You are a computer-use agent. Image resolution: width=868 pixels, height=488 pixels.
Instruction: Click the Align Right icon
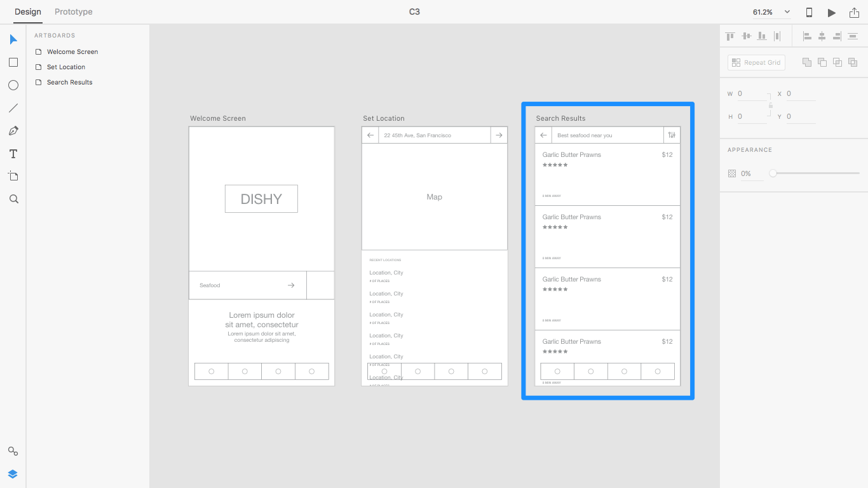point(837,36)
